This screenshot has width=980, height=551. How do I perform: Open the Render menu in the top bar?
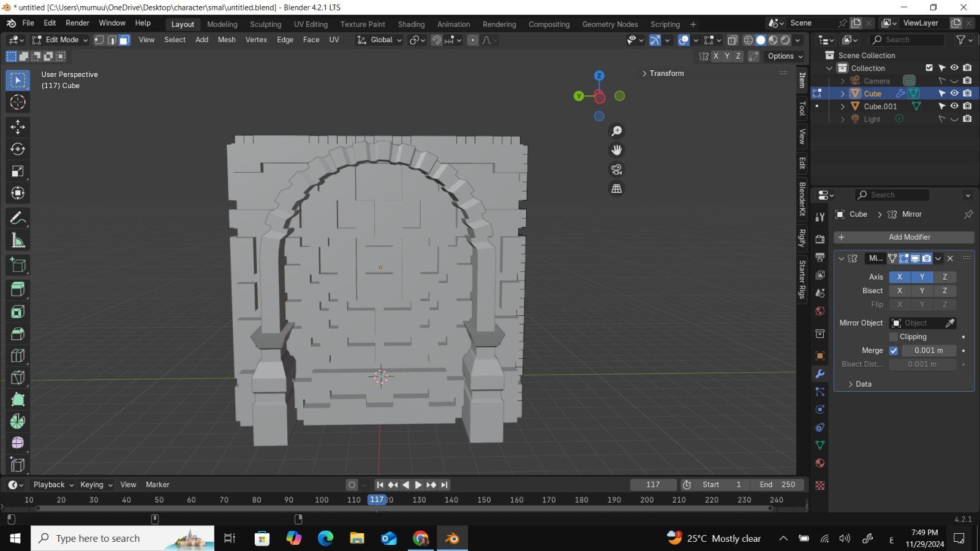tap(77, 23)
